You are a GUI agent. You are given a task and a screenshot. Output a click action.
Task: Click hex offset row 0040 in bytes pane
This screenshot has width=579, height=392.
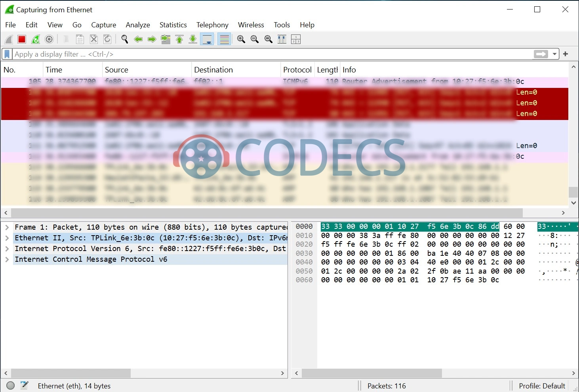coord(304,262)
